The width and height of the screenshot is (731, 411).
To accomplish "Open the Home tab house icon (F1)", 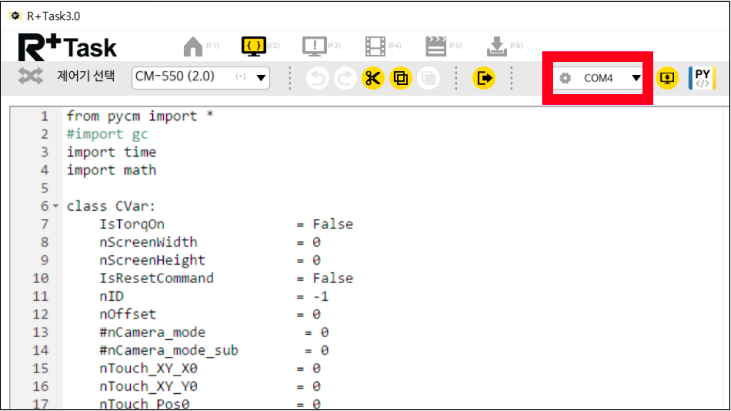I will tap(192, 47).
